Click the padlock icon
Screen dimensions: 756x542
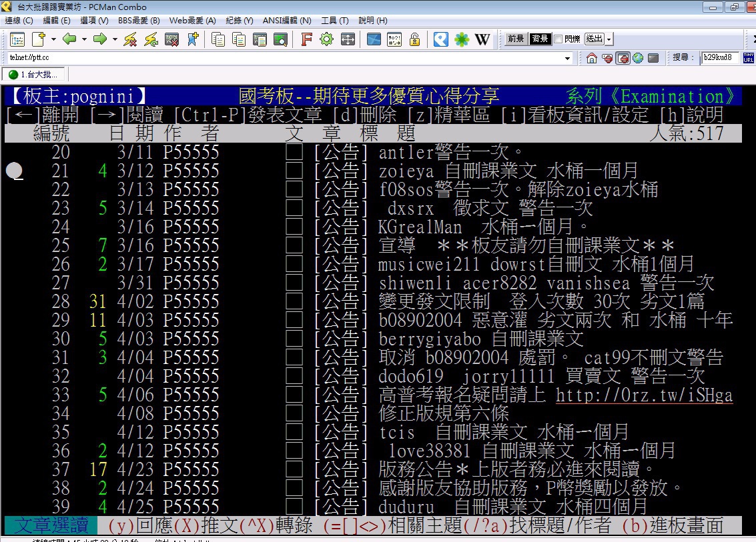click(x=414, y=39)
